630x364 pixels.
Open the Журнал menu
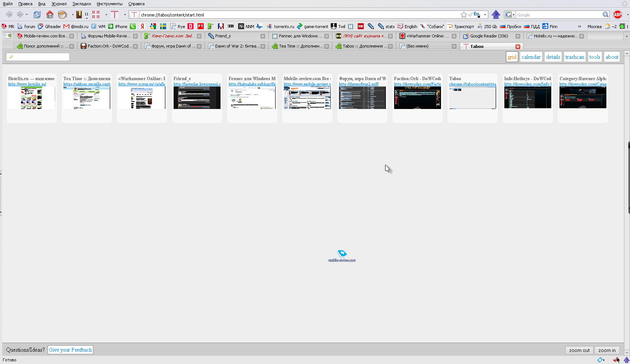pos(59,4)
